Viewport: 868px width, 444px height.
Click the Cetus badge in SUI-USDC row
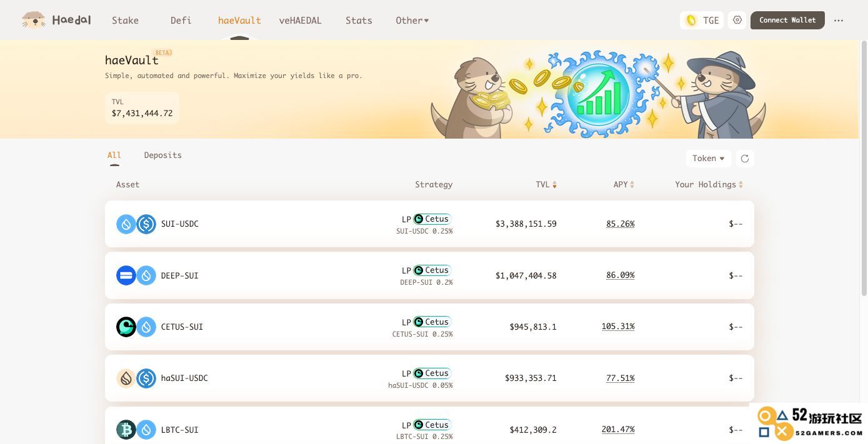432,219
